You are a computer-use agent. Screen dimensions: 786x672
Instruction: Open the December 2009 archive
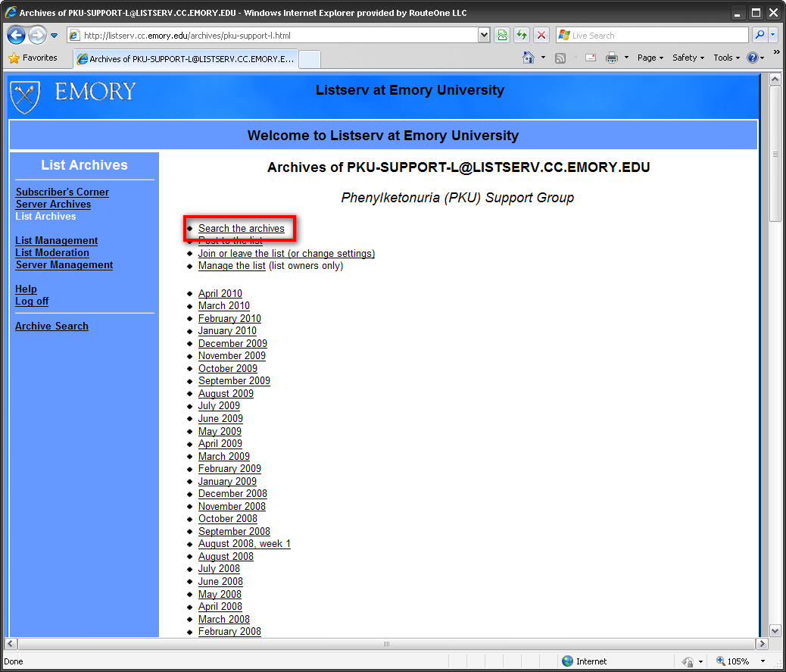(x=232, y=343)
